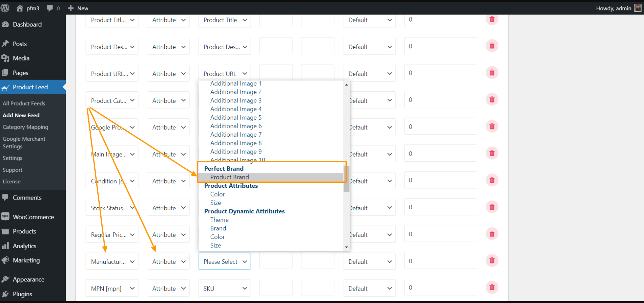Open the Product Title value dropdown

pyautogui.click(x=224, y=20)
